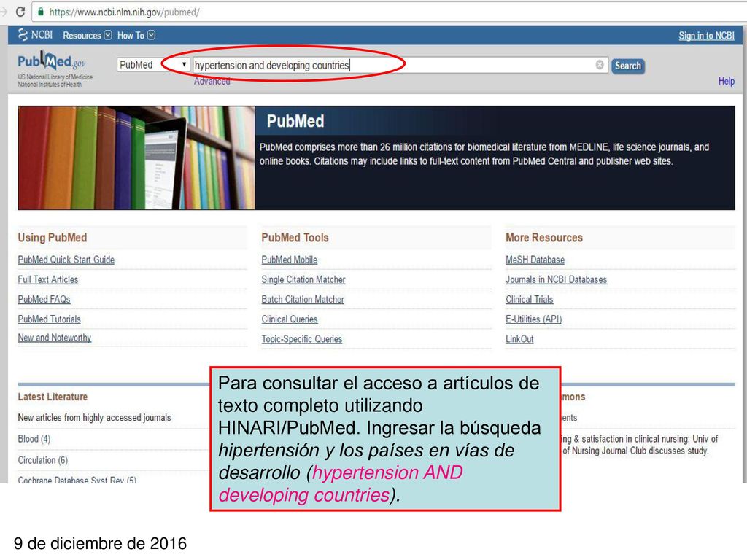747x560 pixels.
Task: Click Circulation (6) journal entry
Action: 42,460
